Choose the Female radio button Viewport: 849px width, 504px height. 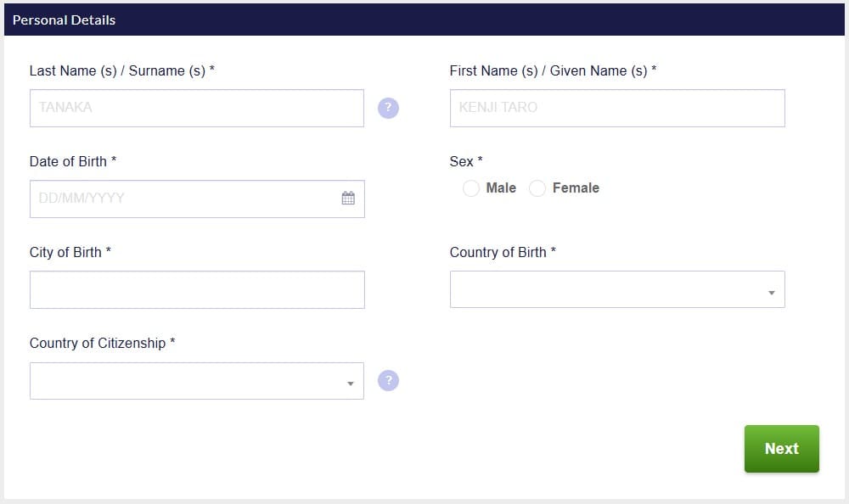[x=537, y=188]
